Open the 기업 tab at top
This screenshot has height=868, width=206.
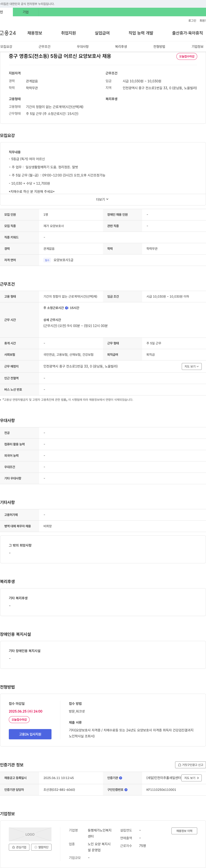coord(26,12)
